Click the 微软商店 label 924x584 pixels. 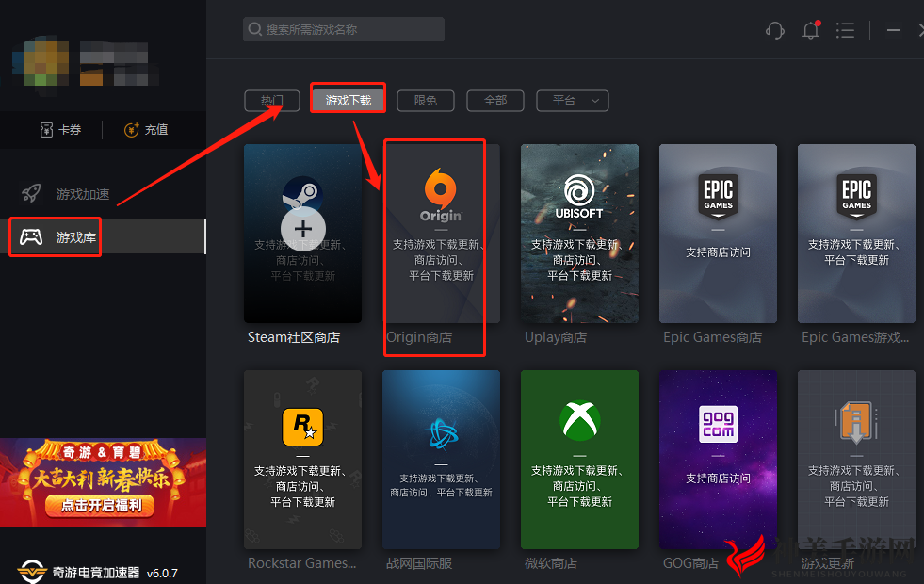pos(551,563)
